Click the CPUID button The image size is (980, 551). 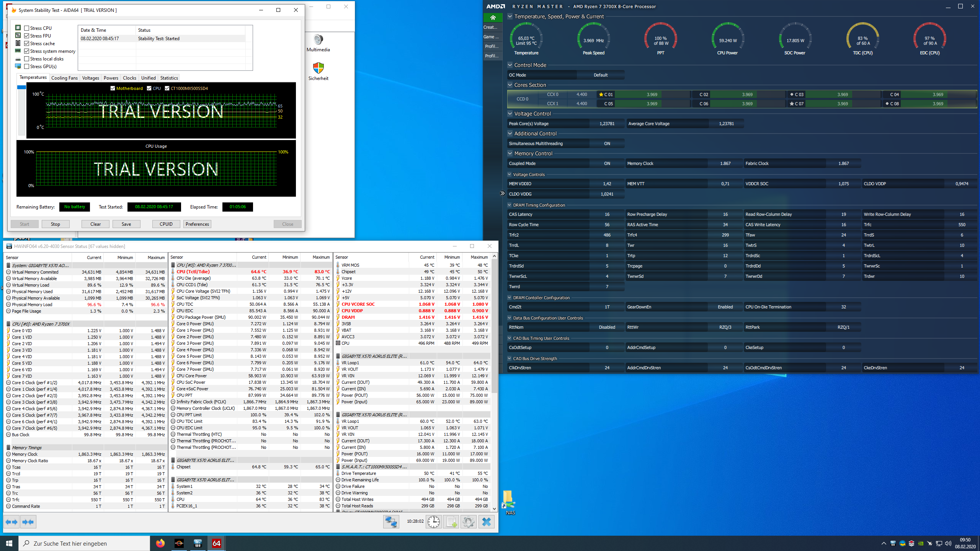pos(166,224)
